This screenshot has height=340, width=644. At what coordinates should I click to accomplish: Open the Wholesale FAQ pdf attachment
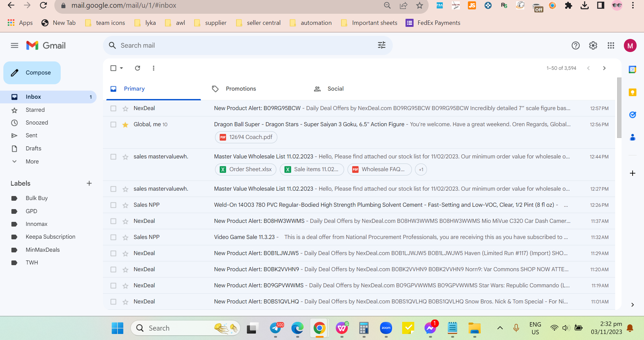[x=380, y=169]
